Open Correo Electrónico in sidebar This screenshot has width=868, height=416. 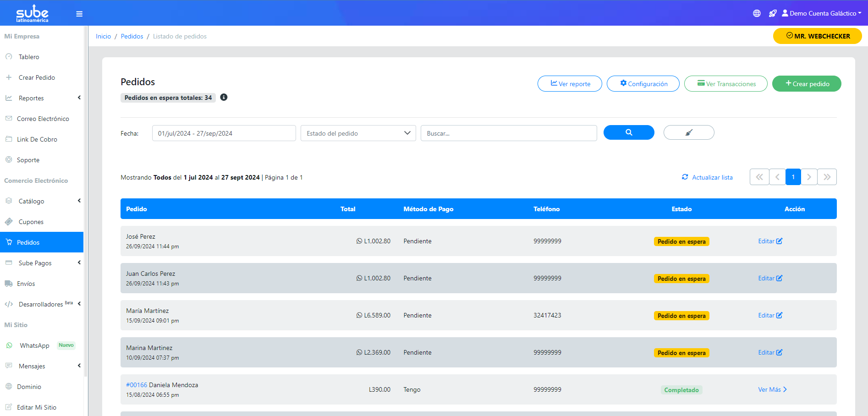tap(42, 119)
